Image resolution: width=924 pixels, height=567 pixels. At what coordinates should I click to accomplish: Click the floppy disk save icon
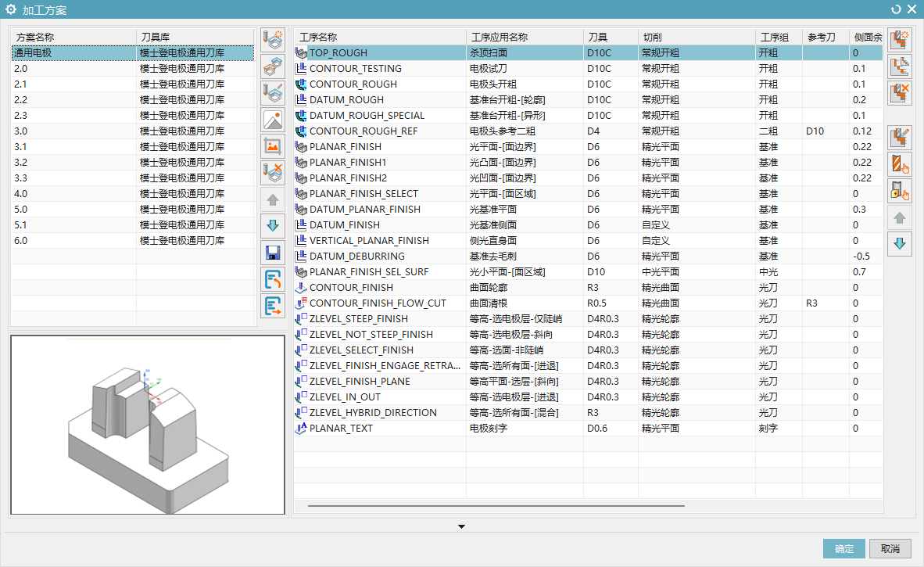point(273,253)
